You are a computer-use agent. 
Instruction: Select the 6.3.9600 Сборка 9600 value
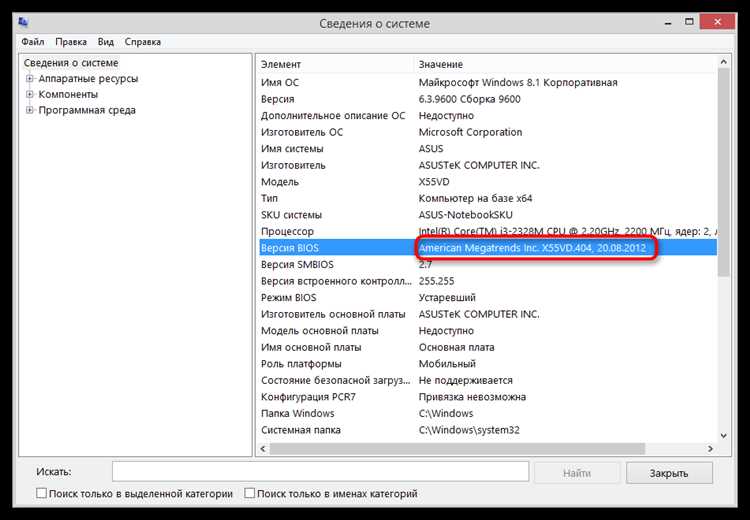469,99
